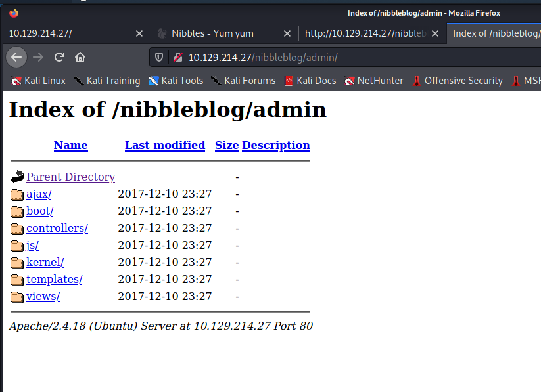Switch to the 10.129.214.27/ tab
This screenshot has width=541, height=392.
click(x=66, y=33)
